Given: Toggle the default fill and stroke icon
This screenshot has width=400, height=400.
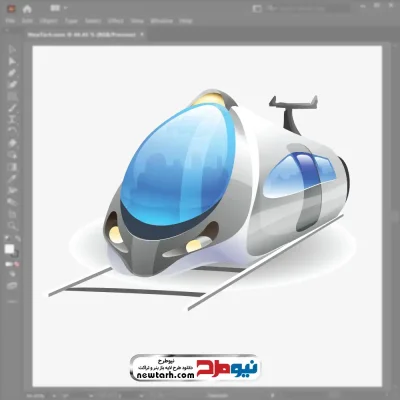Looking at the screenshot, I should [7, 239].
